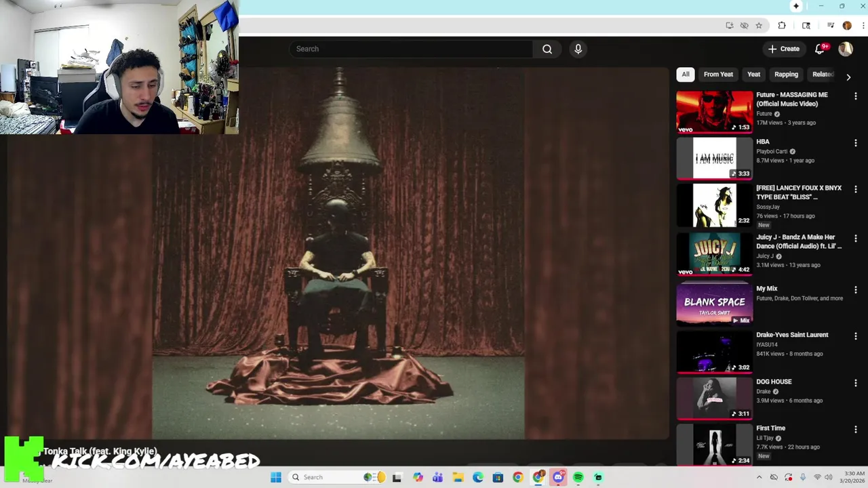
Task: Open File Explorer from taskbar
Action: tap(458, 477)
